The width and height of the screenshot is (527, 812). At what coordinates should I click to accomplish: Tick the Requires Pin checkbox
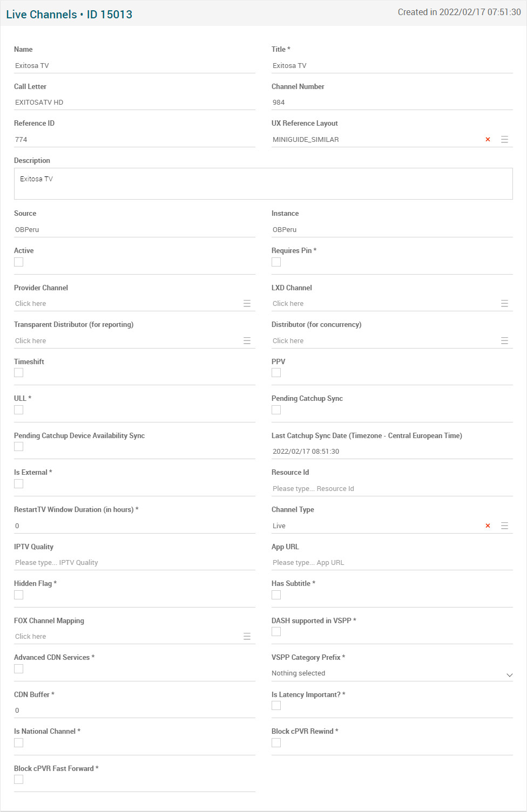pos(276,262)
